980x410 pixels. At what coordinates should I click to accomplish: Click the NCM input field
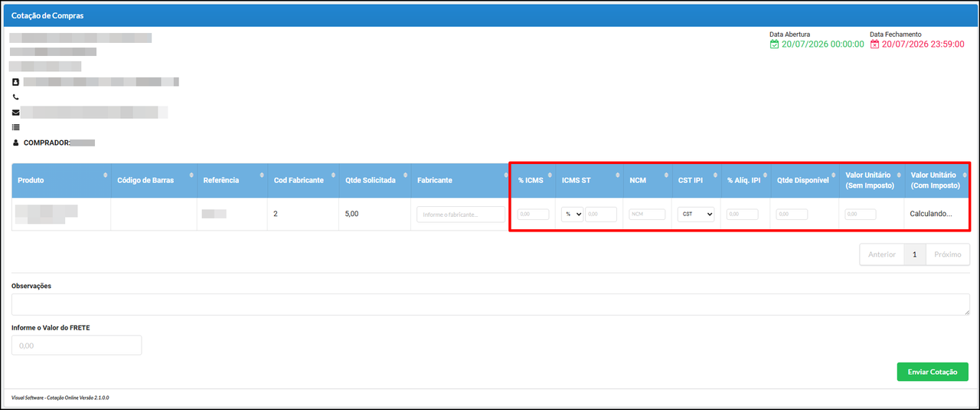(647, 215)
